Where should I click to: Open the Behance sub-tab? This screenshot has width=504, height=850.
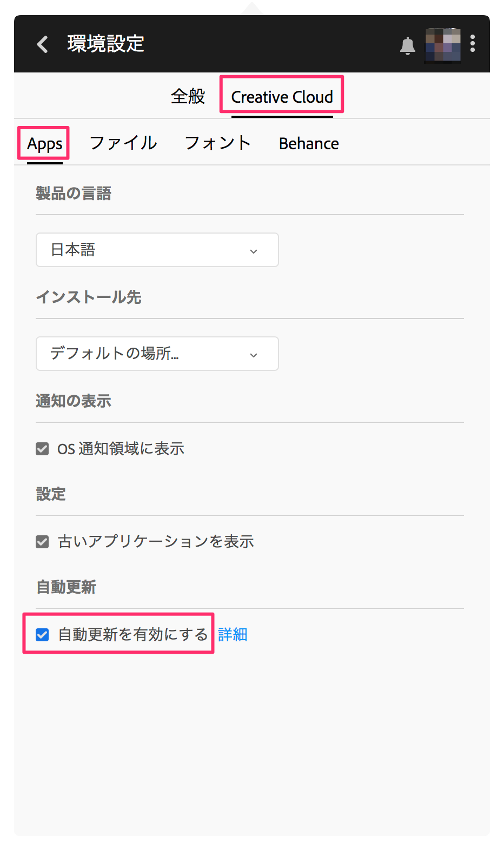tap(309, 144)
